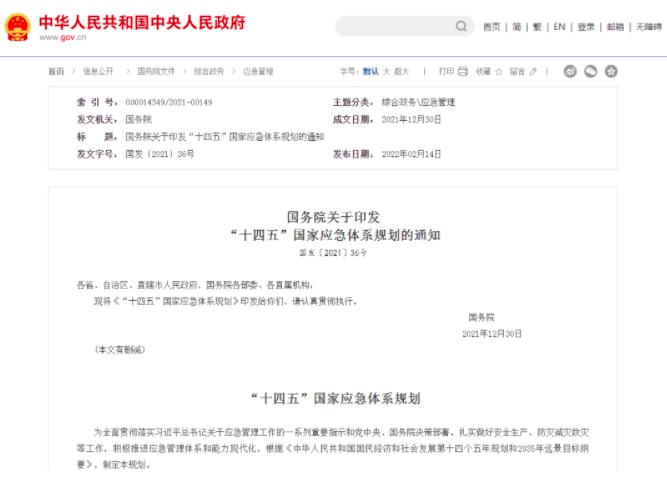
Task: Click the search magnifier icon
Action: tap(461, 26)
